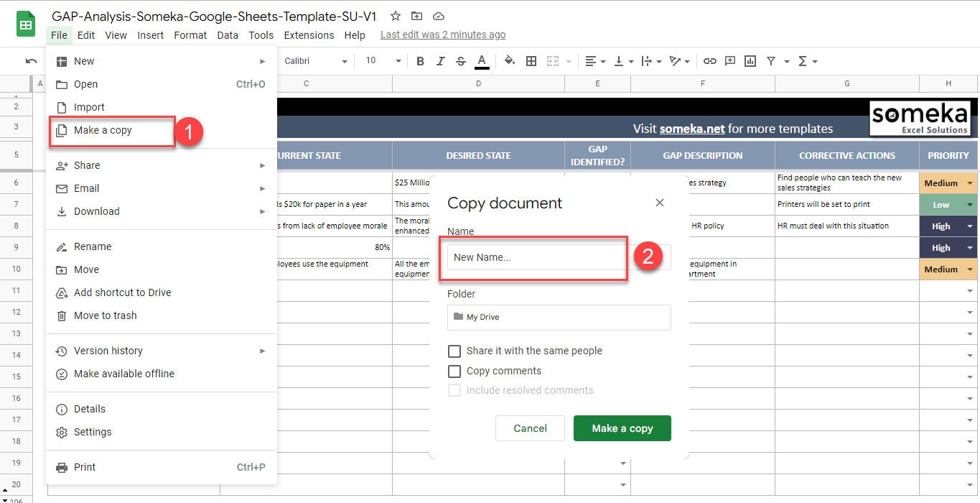Viewport: 980px width, 503px height.
Task: Expand the Share submenu
Action: [162, 165]
